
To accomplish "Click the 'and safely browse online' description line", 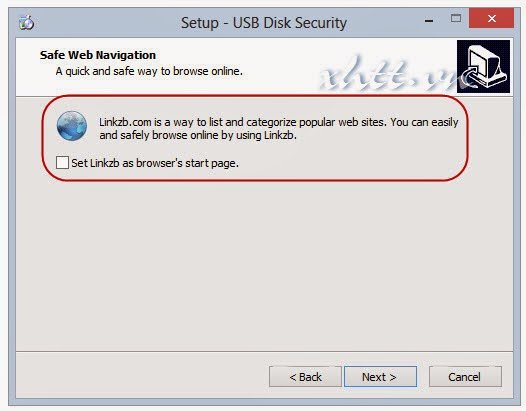I will point(198,135).
